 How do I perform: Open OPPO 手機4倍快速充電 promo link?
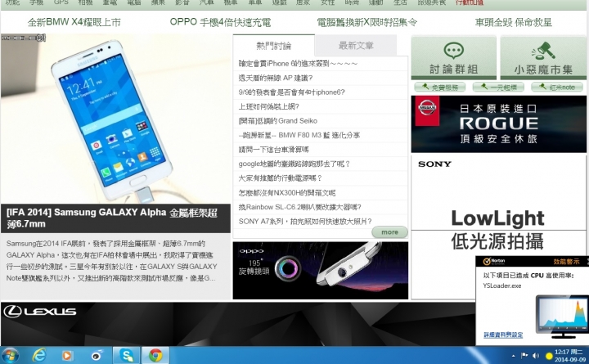220,22
